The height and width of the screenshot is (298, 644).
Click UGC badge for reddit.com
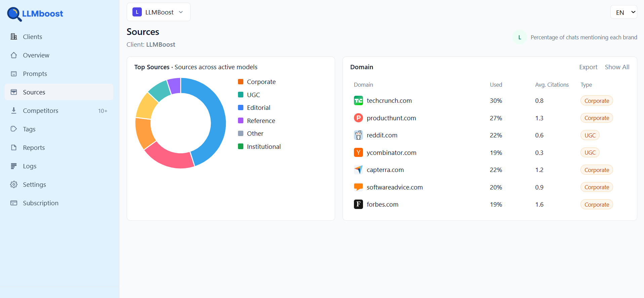coord(590,135)
